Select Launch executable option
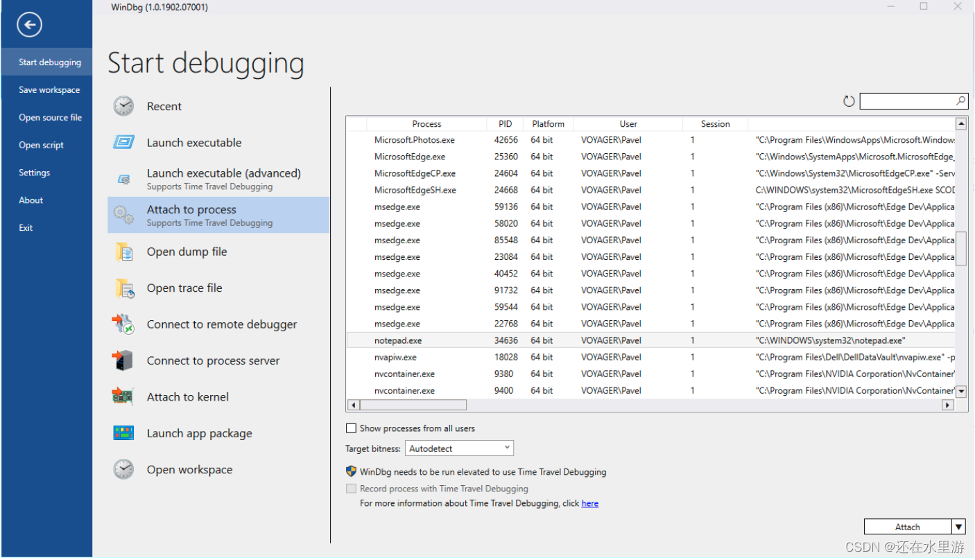Viewport: 975px width, 560px height. point(218,142)
